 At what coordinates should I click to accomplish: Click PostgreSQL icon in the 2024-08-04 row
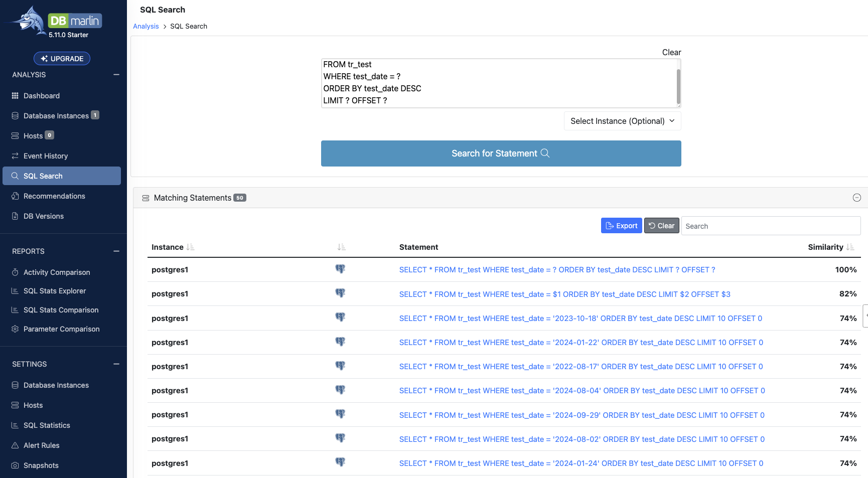(x=340, y=390)
